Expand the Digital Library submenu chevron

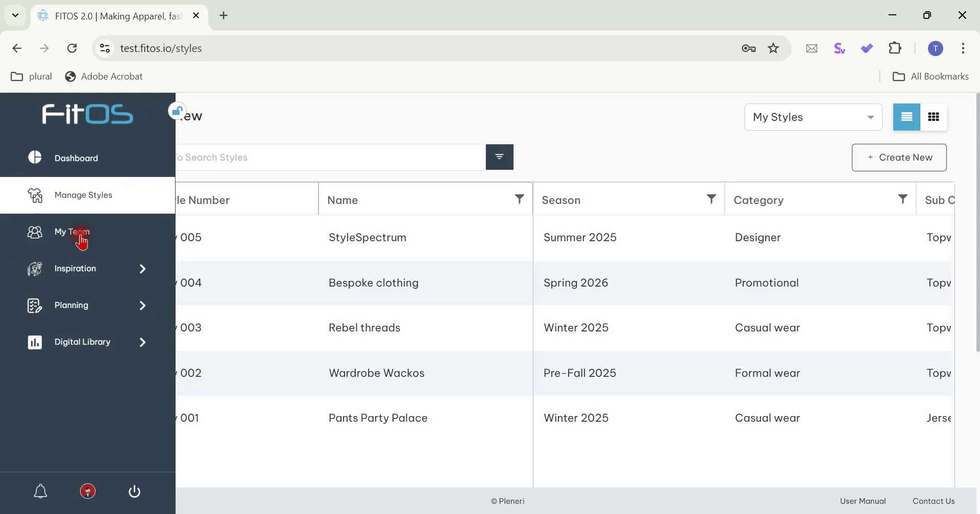pyautogui.click(x=143, y=342)
